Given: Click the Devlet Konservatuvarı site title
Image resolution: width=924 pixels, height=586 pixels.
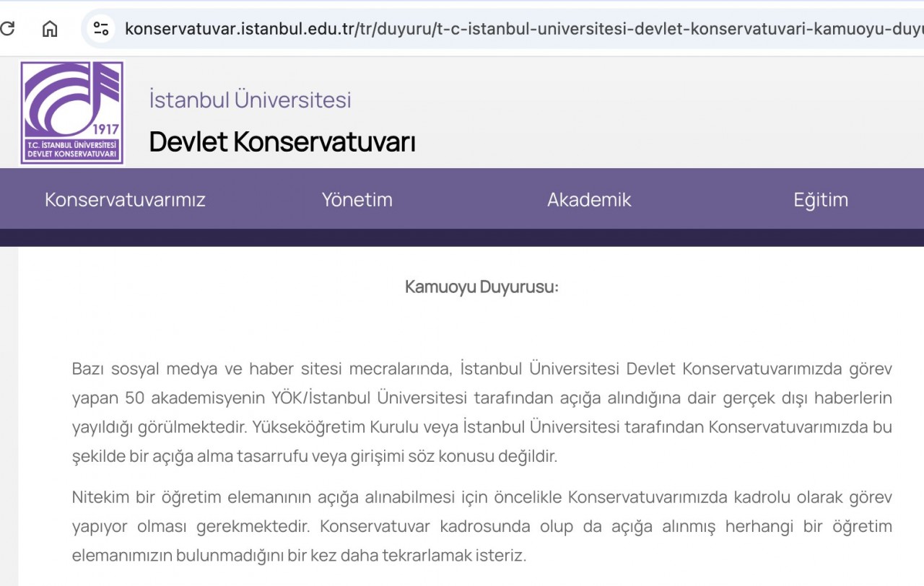Looking at the screenshot, I should tap(281, 142).
